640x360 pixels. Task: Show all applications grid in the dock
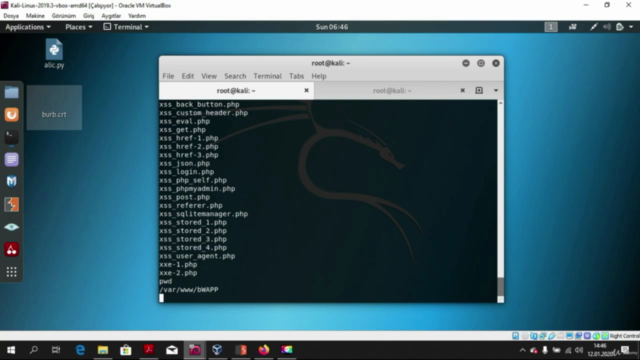coord(11,272)
